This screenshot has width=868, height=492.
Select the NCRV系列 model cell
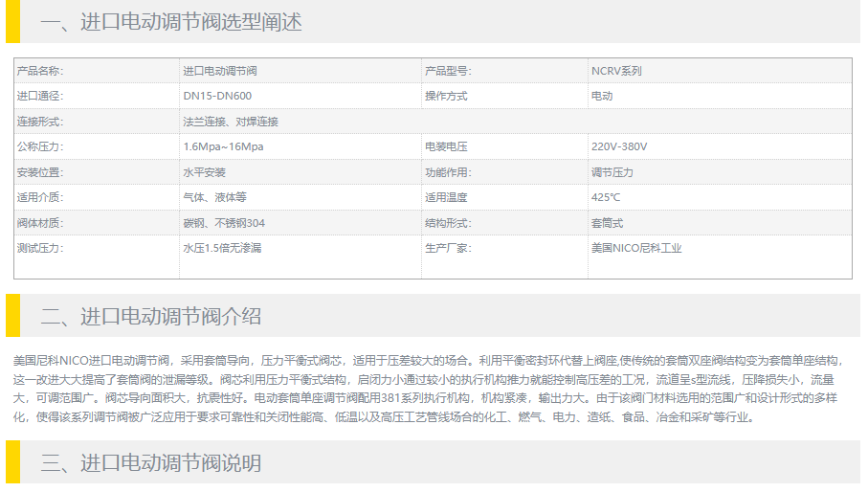(616, 71)
